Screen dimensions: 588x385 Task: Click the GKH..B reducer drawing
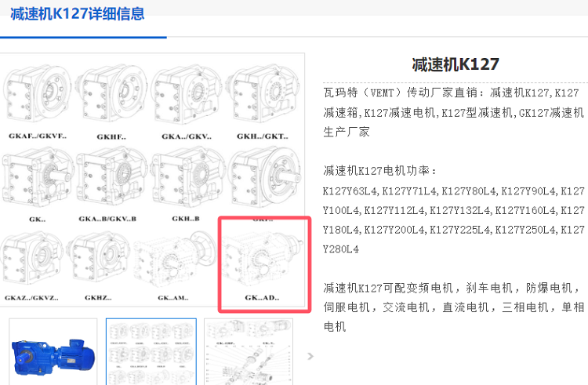[187, 178]
